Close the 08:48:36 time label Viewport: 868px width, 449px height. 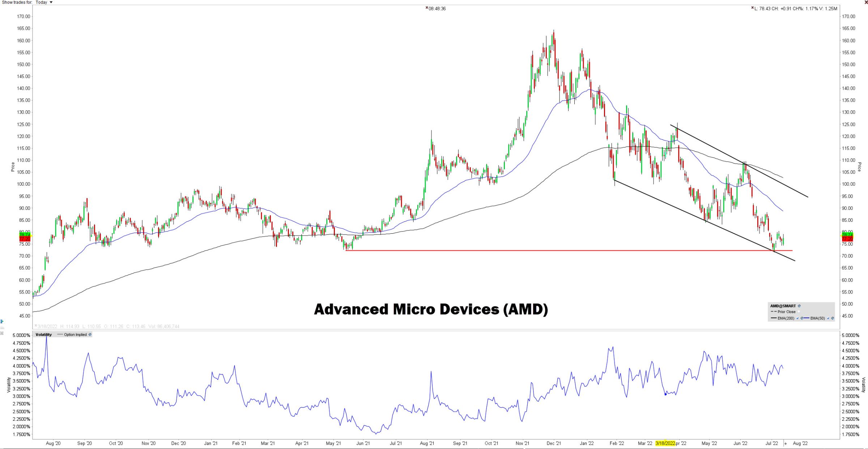coord(427,8)
